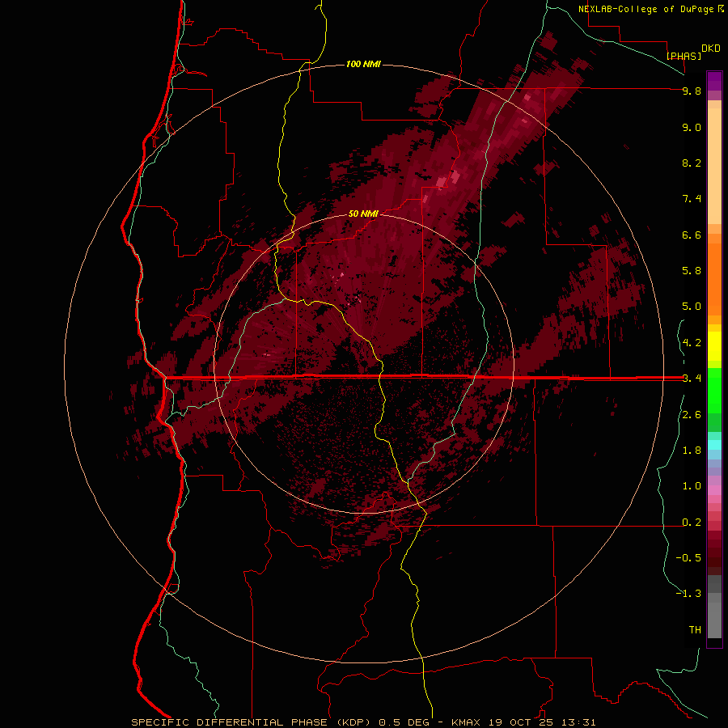Click the 2.6 scale value
This screenshot has width=728, height=728.
tap(692, 415)
